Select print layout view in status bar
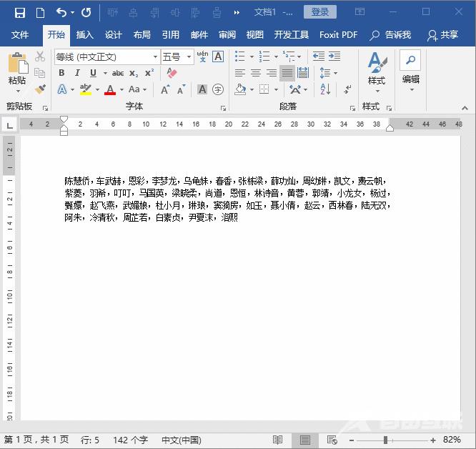This screenshot has height=449, width=476. [x=304, y=440]
